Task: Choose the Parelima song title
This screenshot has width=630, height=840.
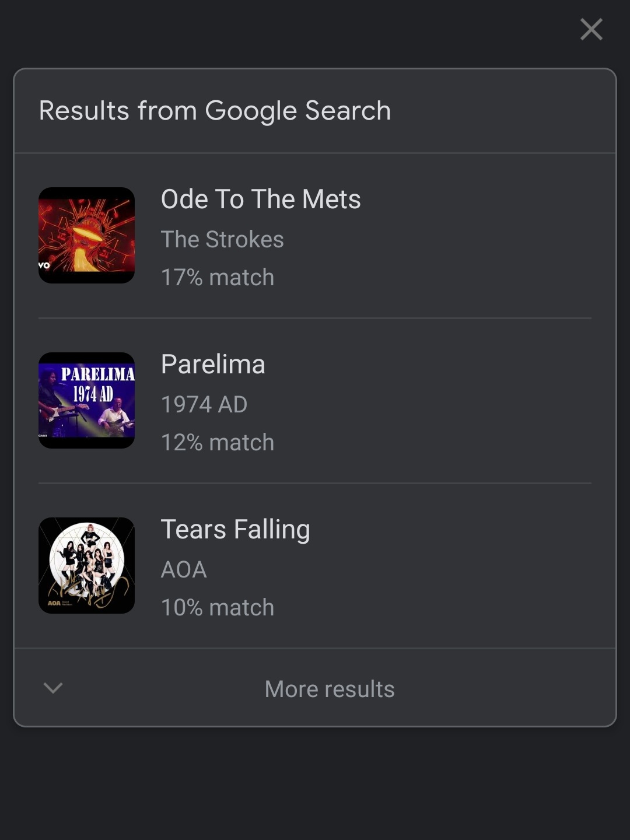Action: [x=213, y=365]
